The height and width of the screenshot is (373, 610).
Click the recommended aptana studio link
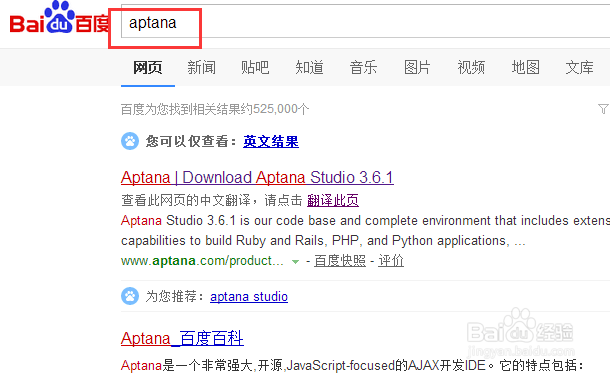pyautogui.click(x=249, y=297)
